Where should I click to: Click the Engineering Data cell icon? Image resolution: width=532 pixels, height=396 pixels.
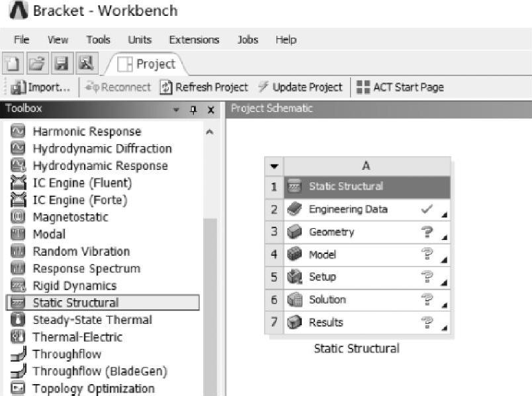tap(294, 209)
